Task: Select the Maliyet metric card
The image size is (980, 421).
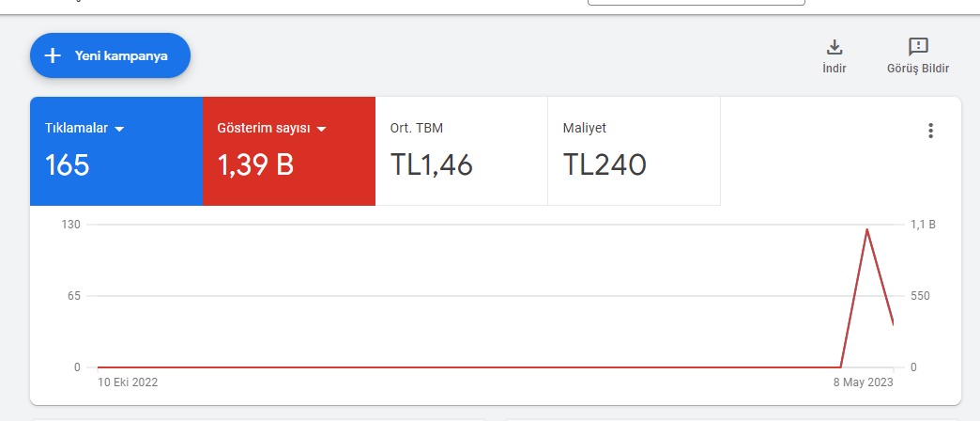Action: coord(634,150)
